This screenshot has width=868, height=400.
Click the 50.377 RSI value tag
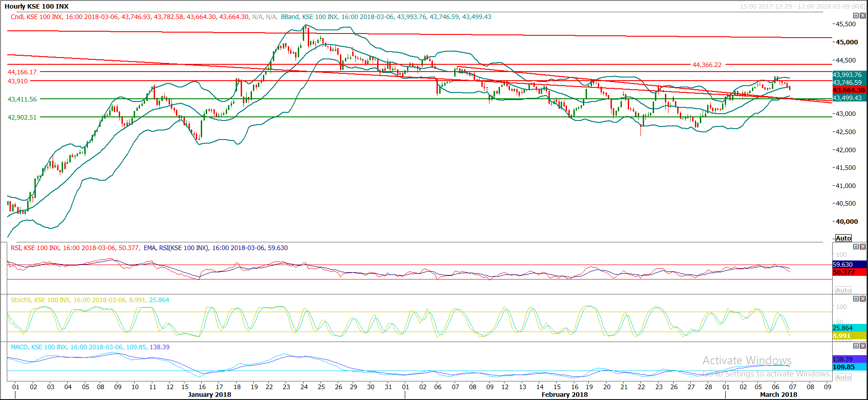[850, 272]
